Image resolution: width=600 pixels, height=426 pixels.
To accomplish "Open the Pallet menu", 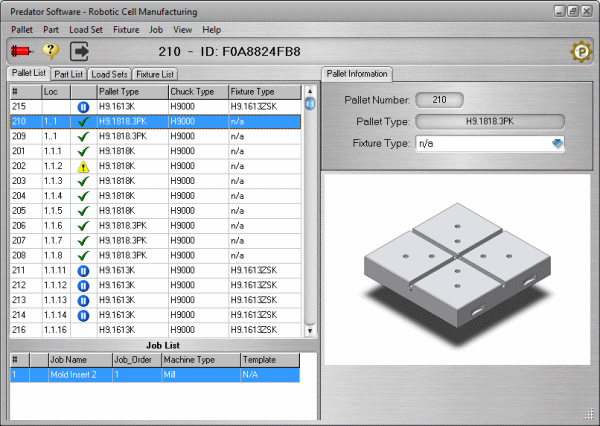I will pos(22,30).
